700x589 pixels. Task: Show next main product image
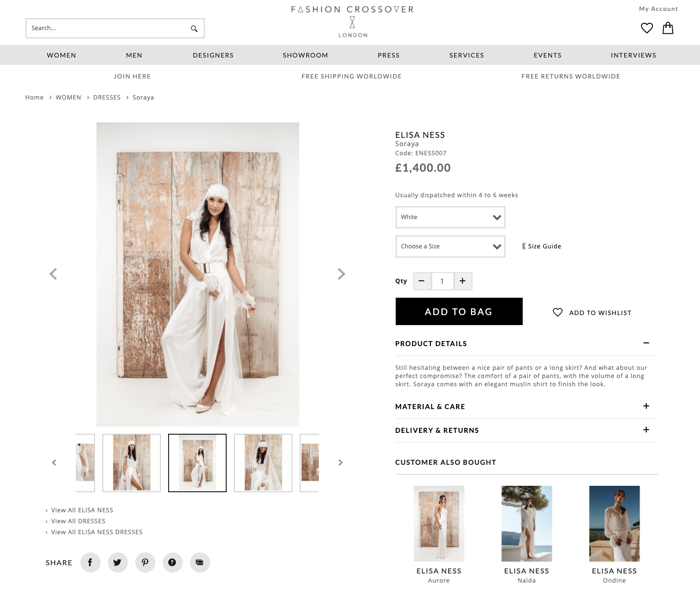click(341, 274)
